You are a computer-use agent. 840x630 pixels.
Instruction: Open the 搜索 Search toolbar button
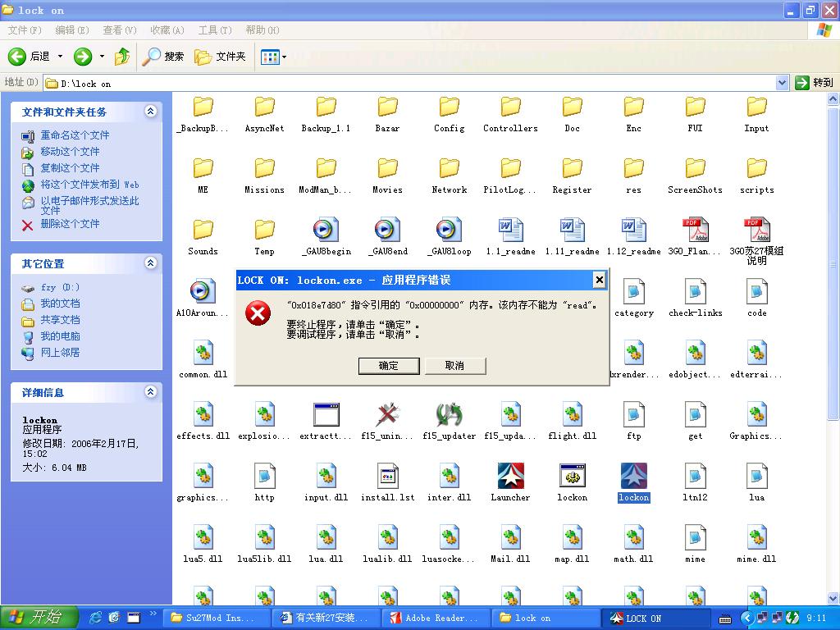[x=163, y=57]
